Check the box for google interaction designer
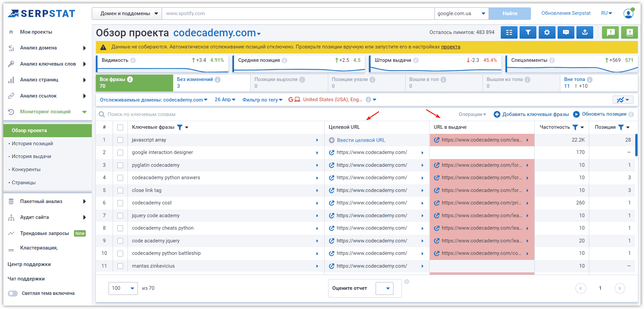Screen dimensions: 644x309 pyautogui.click(x=120, y=153)
